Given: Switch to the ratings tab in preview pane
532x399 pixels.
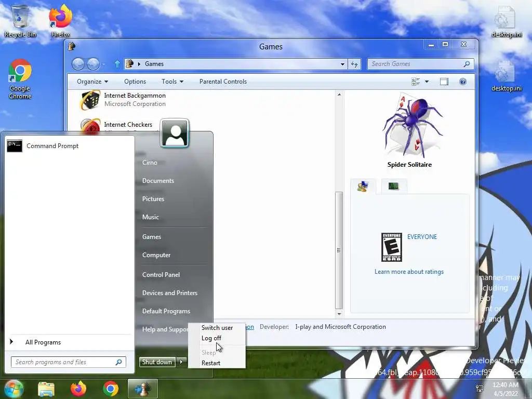Looking at the screenshot, I should coord(363,187).
